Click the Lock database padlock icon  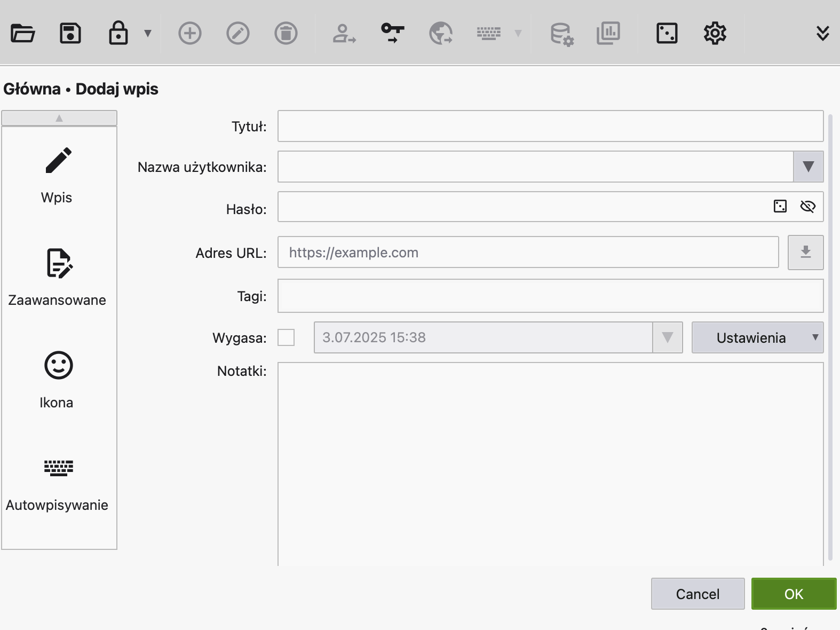tap(118, 33)
